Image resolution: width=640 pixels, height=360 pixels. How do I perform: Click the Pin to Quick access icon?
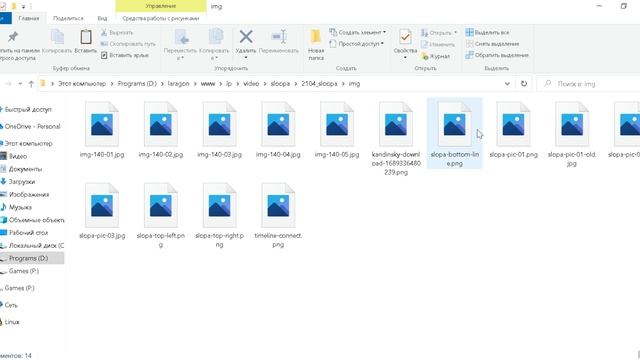click(x=13, y=37)
